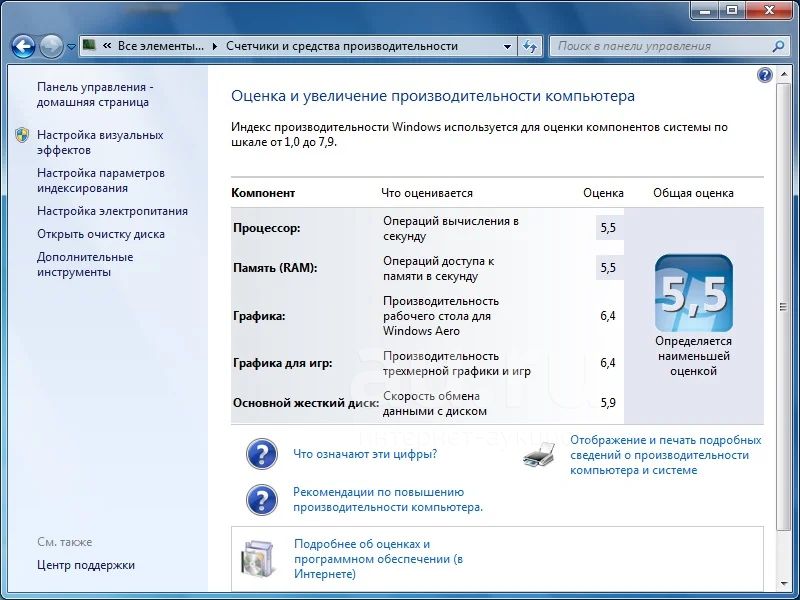Click the Память (RAM) score 5,5

(608, 268)
